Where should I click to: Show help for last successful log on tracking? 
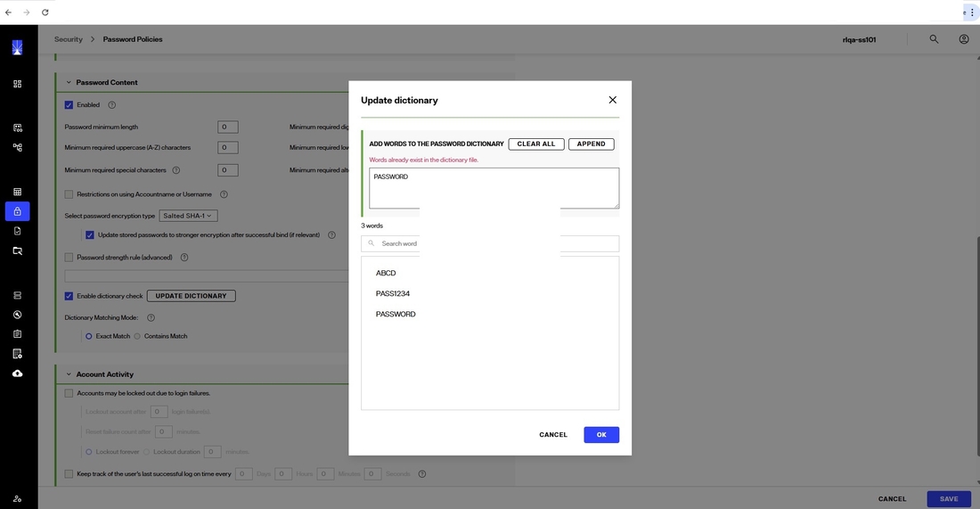[x=422, y=474]
